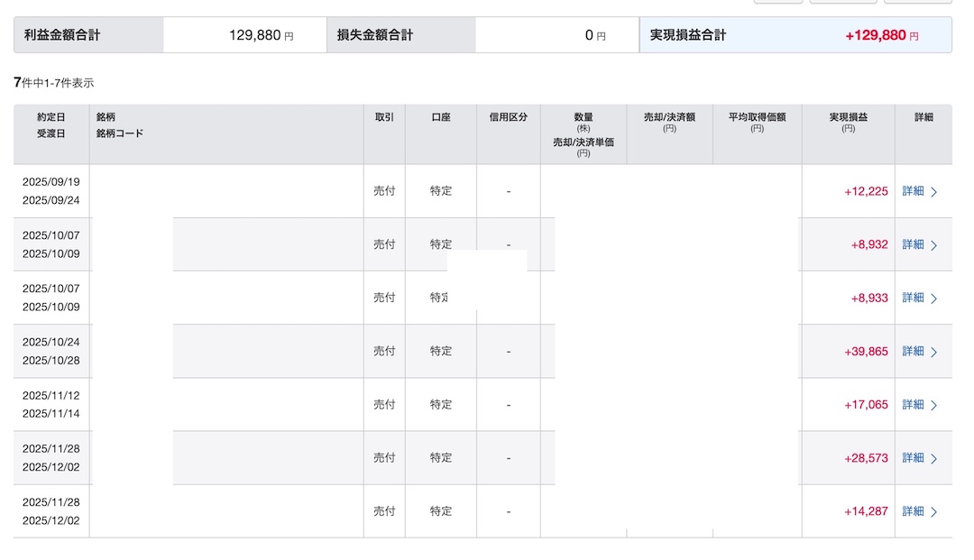Select the 実現損益合計 total +129,880
The width and height of the screenshot is (974, 560).
point(875,35)
